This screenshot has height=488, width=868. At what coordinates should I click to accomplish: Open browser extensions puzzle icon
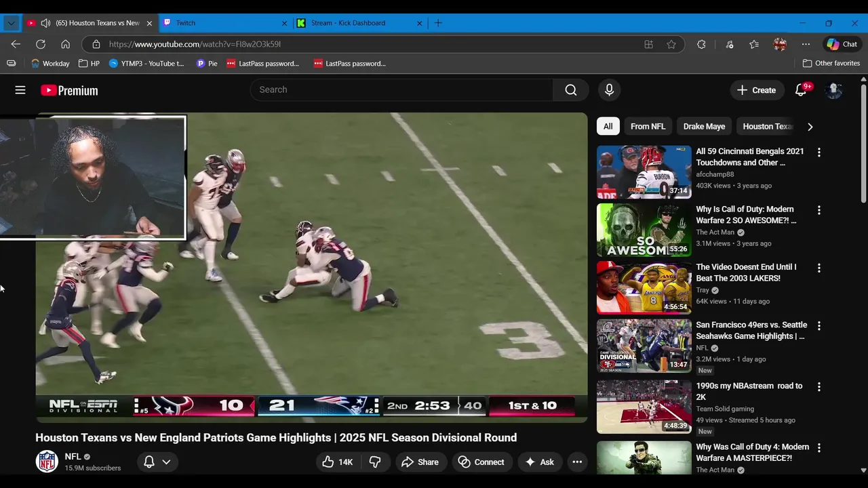(701, 44)
